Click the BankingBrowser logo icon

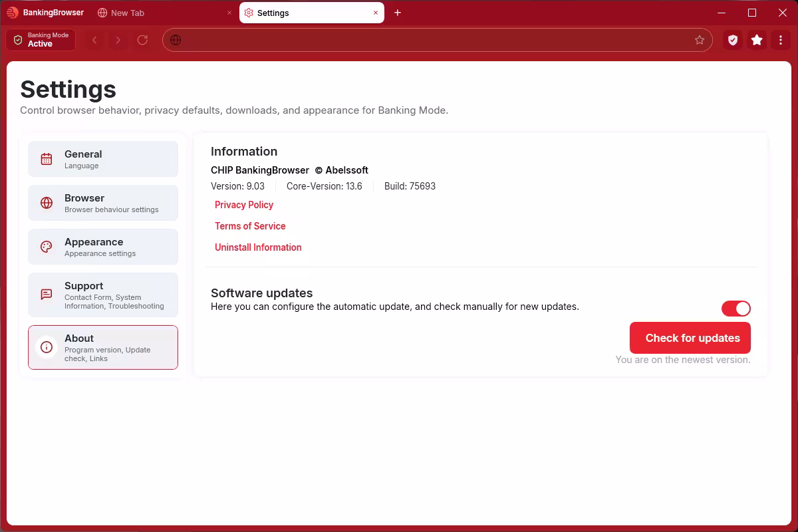(x=12, y=13)
